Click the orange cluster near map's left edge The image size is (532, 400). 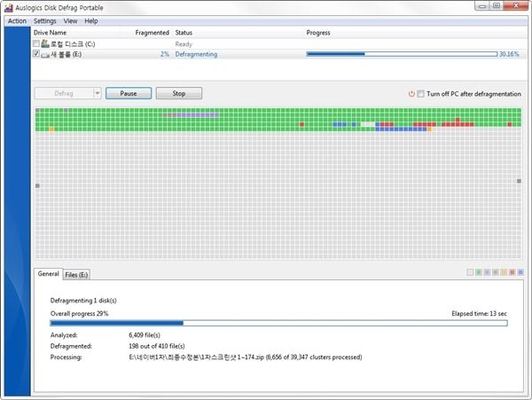(x=51, y=129)
